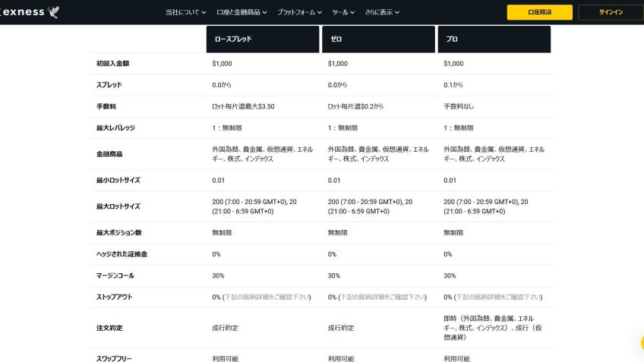Image resolution: width=644 pixels, height=362 pixels.
Task: Show more options under さらに表示
Action: click(396, 12)
